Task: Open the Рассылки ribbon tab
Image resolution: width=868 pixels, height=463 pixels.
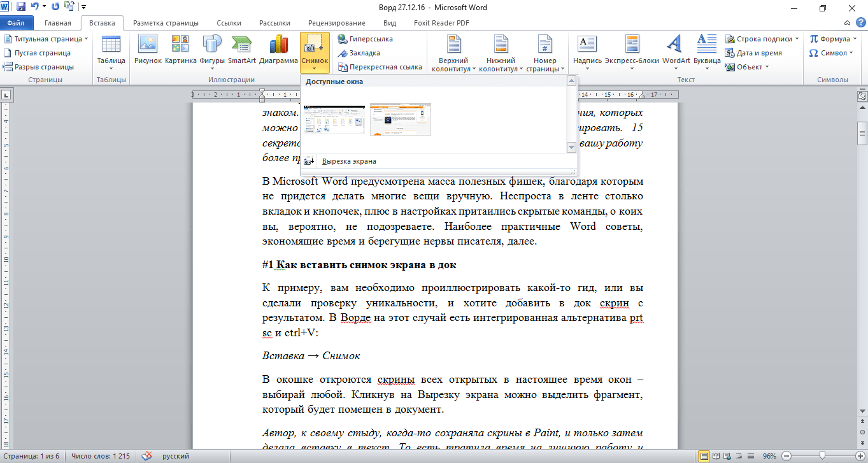Action: click(274, 23)
